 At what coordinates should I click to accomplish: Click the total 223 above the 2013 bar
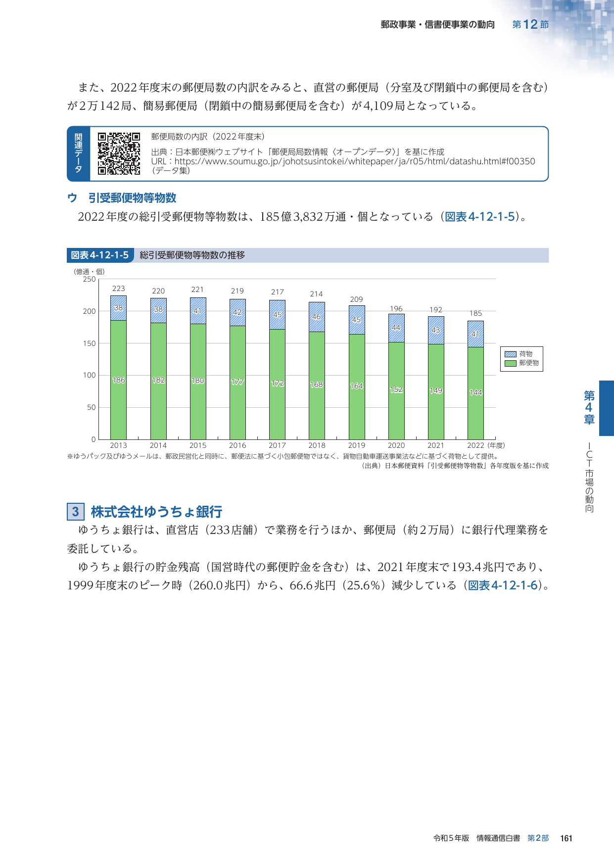(119, 289)
